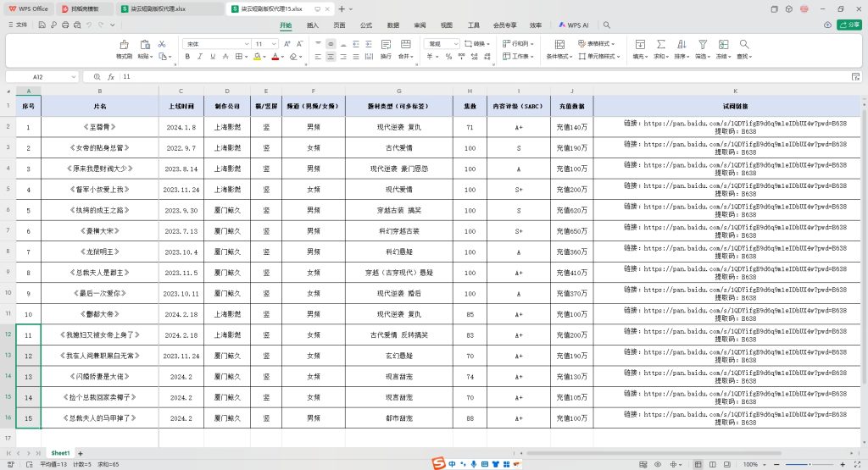This screenshot has width=868, height=470.
Task: Open Print Preview from quick toolbar
Action: [77, 25]
